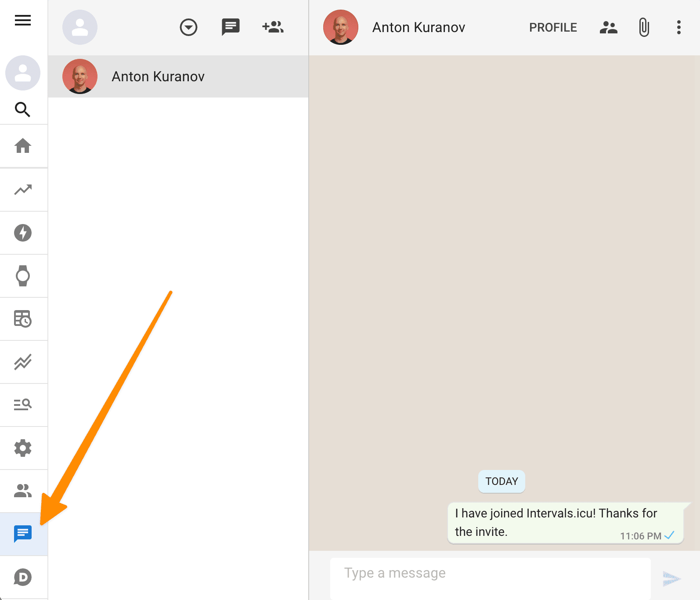The image size is (700, 600).
Task: Click the Type a message input field
Action: (490, 573)
